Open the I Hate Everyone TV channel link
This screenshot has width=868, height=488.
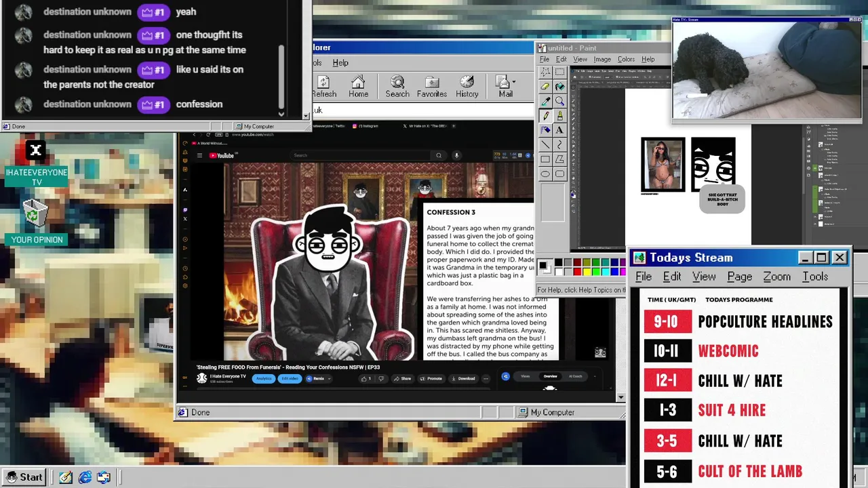point(228,377)
